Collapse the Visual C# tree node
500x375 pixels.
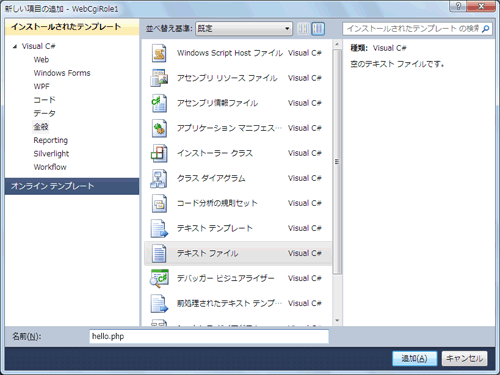pyautogui.click(x=15, y=47)
